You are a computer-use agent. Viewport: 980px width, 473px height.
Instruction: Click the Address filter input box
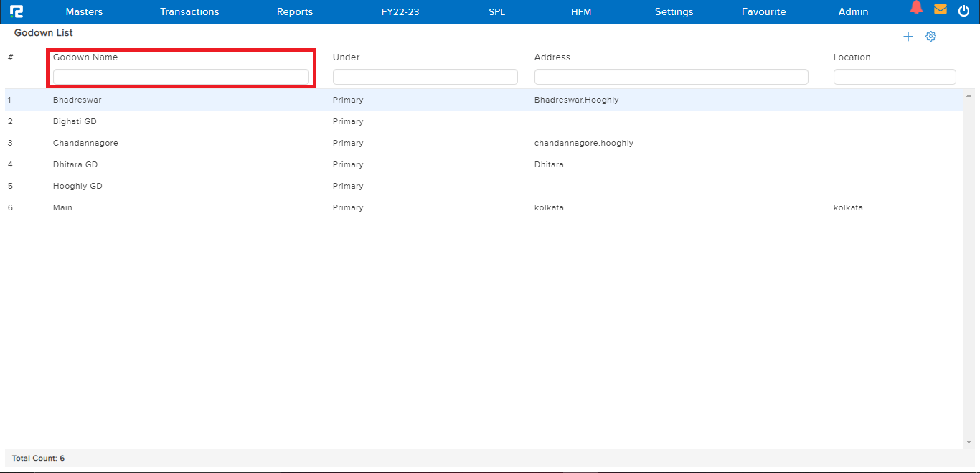pyautogui.click(x=671, y=77)
